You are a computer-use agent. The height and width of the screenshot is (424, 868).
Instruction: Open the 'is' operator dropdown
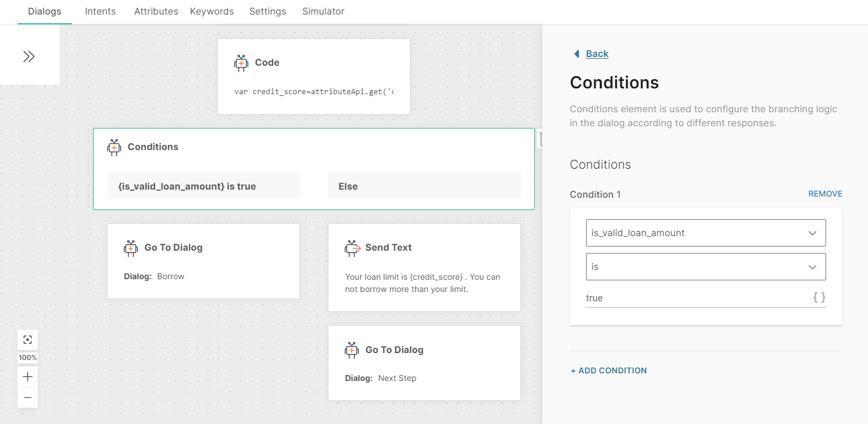pyautogui.click(x=705, y=267)
